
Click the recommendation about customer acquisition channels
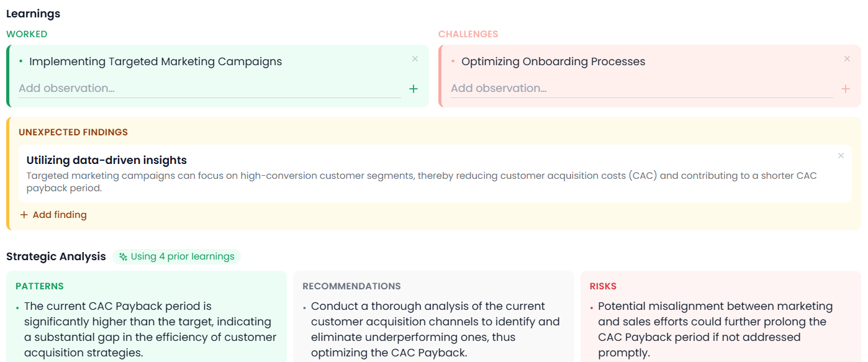pyautogui.click(x=435, y=330)
